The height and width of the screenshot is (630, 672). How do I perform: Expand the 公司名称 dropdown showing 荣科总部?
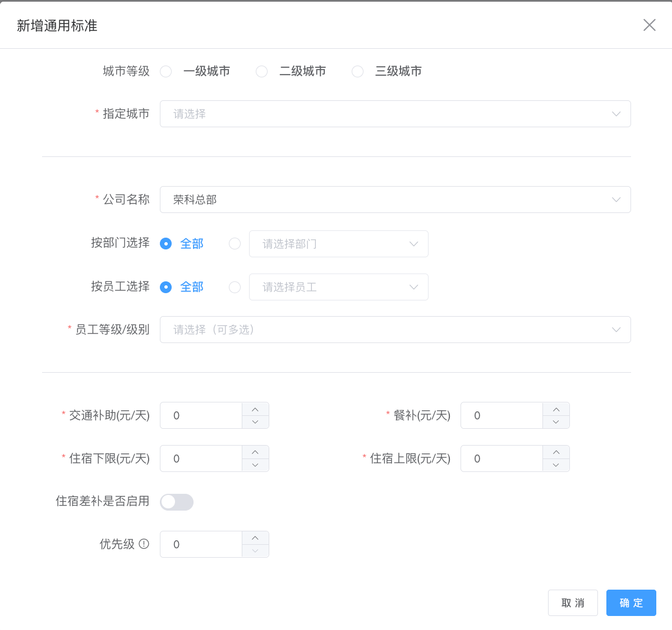(395, 200)
